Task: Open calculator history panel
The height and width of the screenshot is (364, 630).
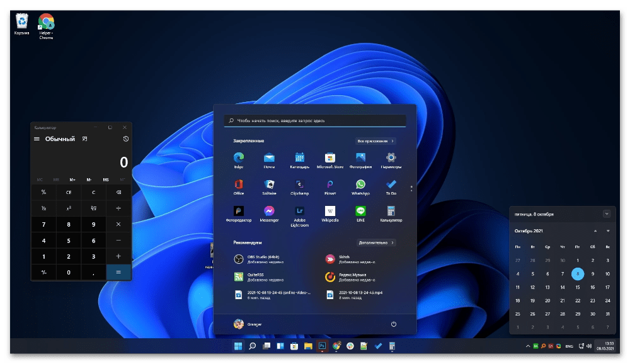Action: (125, 139)
